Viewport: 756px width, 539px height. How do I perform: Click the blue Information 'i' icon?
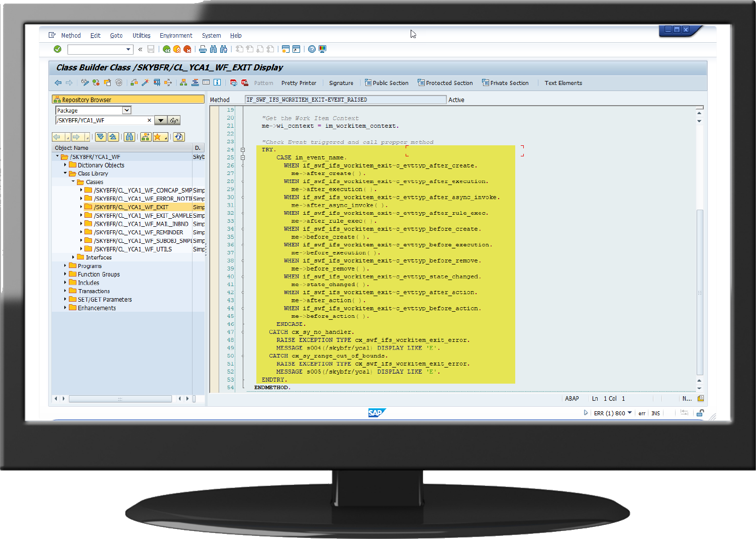(x=217, y=82)
